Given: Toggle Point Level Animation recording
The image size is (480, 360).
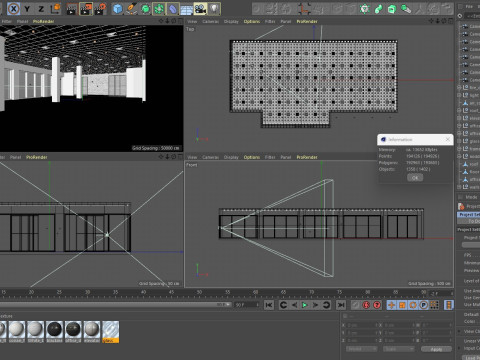Looking at the screenshot, I should pyautogui.click(x=434, y=305).
